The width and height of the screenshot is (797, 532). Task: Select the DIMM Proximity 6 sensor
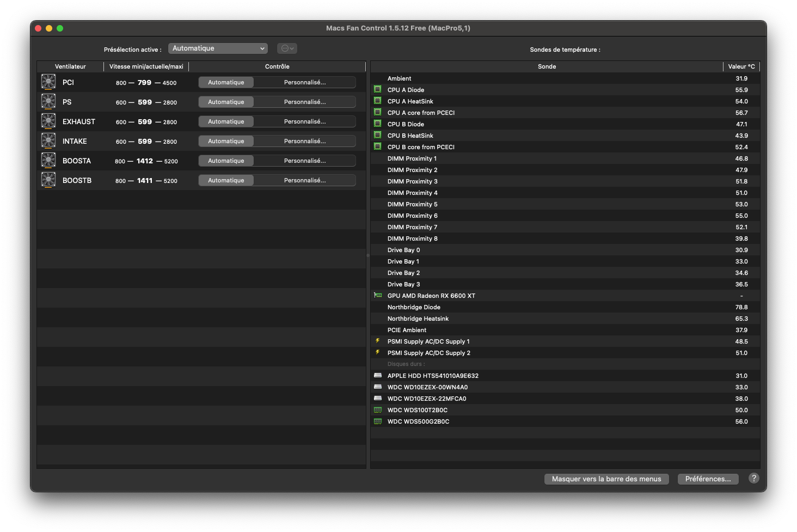pos(565,216)
